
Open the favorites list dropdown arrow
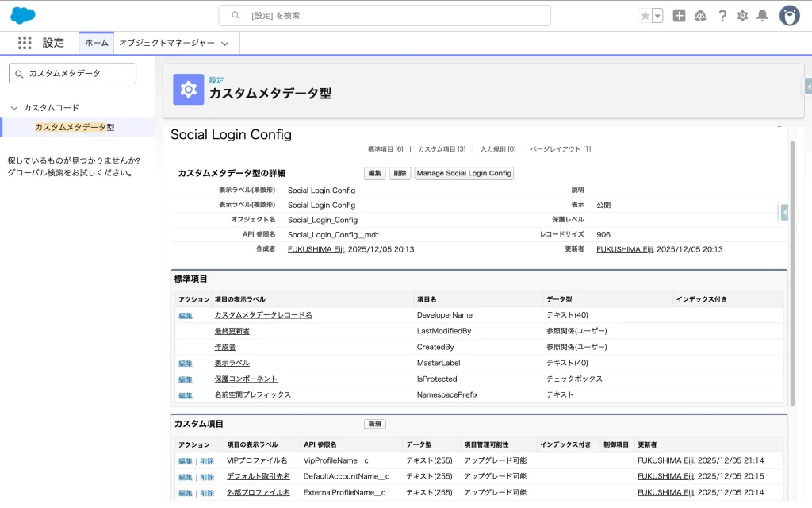point(657,16)
